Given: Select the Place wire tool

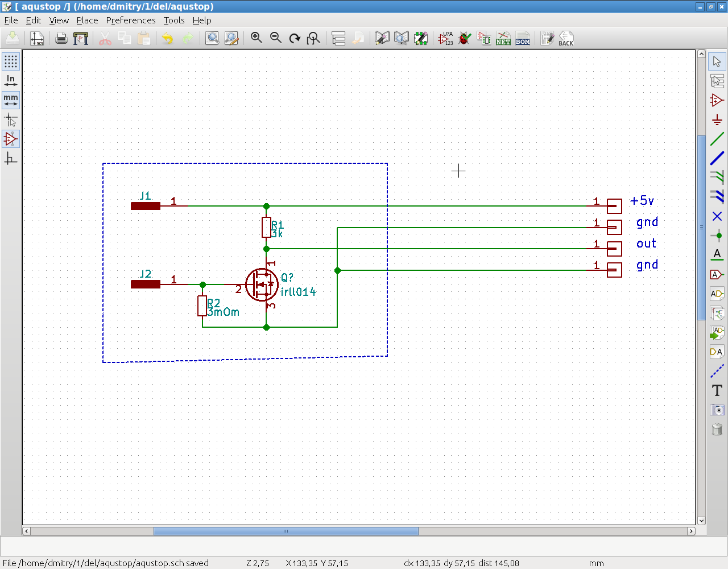Looking at the screenshot, I should 717,139.
